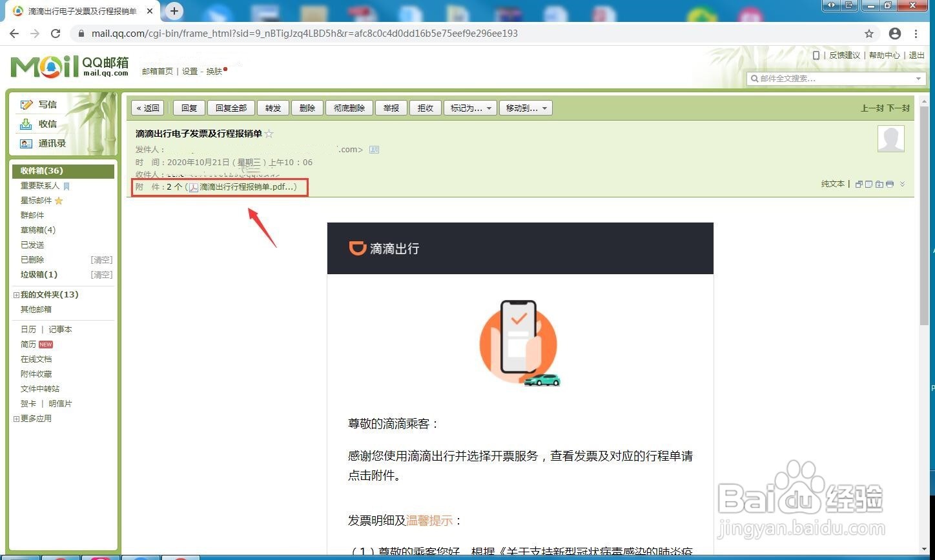This screenshot has height=560, width=935.
Task: Open the receive mail (收信) icon
Action: pos(26,124)
